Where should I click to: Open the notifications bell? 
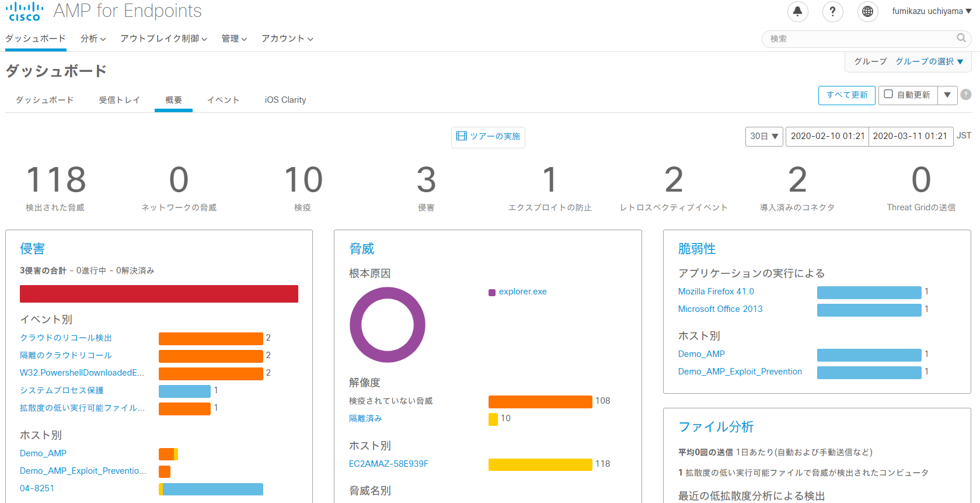click(797, 11)
